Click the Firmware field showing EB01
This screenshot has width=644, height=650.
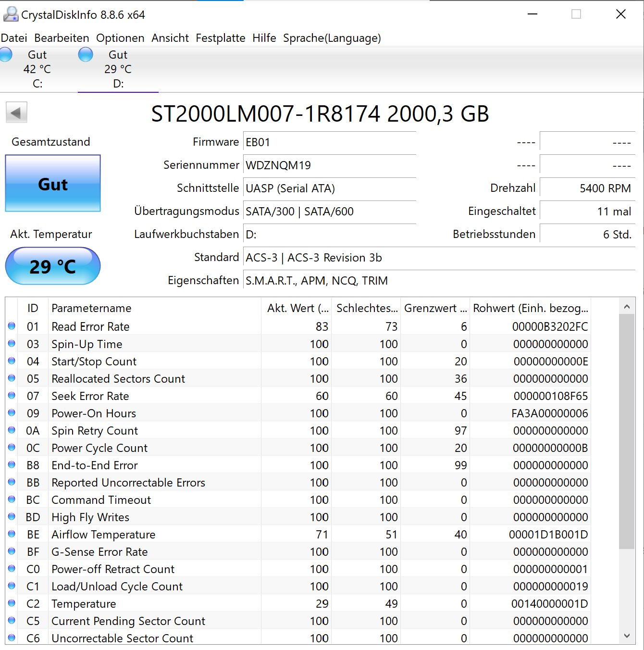[330, 142]
